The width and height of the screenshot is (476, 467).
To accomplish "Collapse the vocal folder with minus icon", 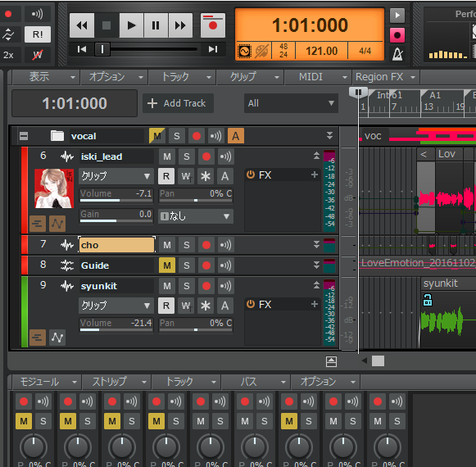I will click(x=24, y=136).
